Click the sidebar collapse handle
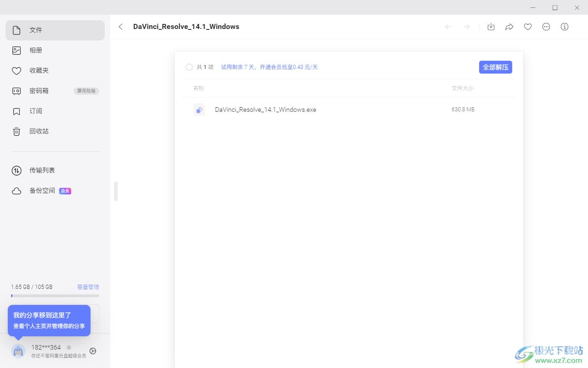The image size is (588, 368). pyautogui.click(x=116, y=191)
